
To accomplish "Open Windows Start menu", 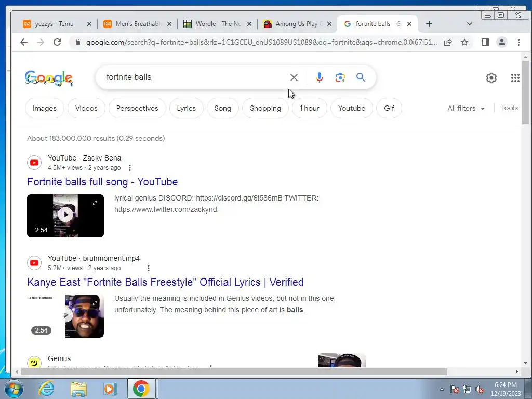I will 14,389.
